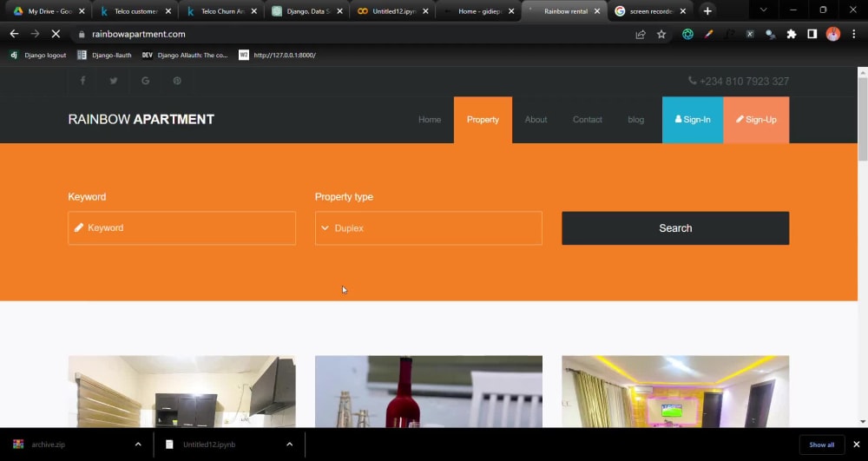Screen dimensions: 868x461
Task: Toggle the browser side panel icon
Action: point(812,35)
